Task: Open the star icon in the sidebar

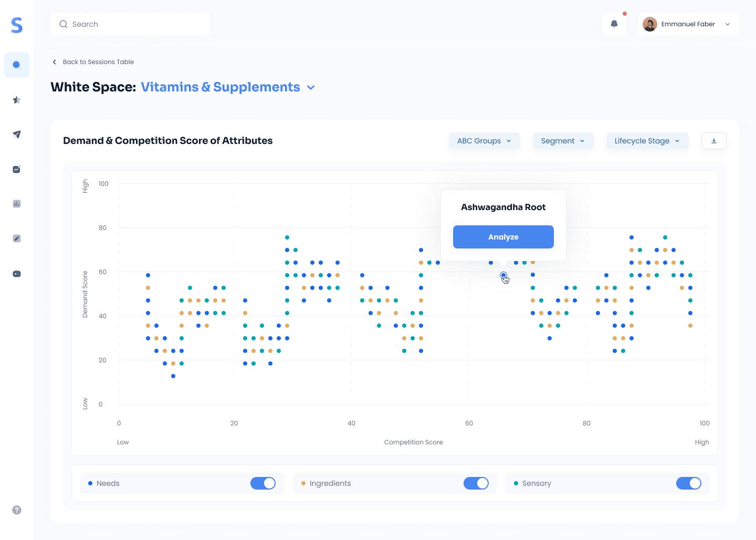Action: click(x=17, y=100)
